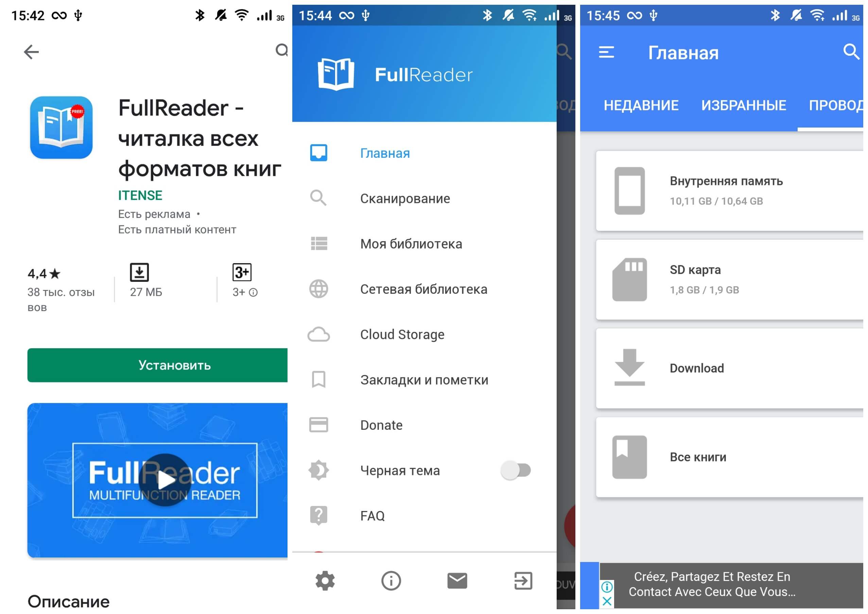Viewport: 868px width, 614px height.
Task: Open Сетевая библиотека in the drawer
Action: (x=424, y=289)
